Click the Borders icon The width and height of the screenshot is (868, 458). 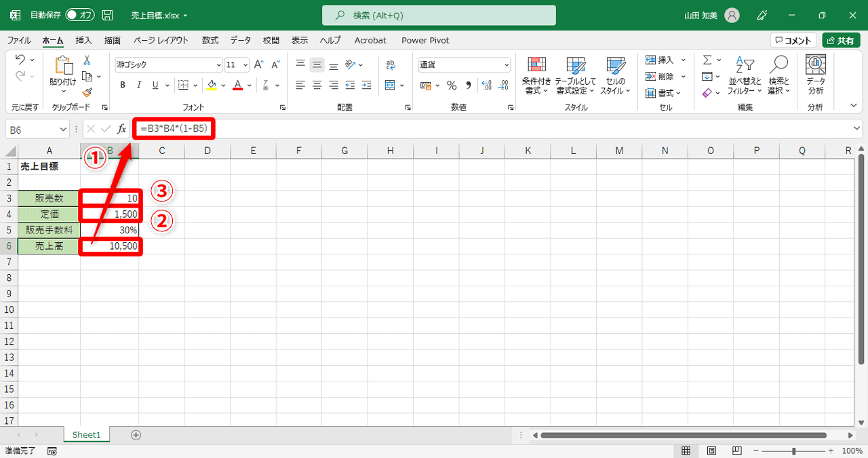click(x=183, y=85)
